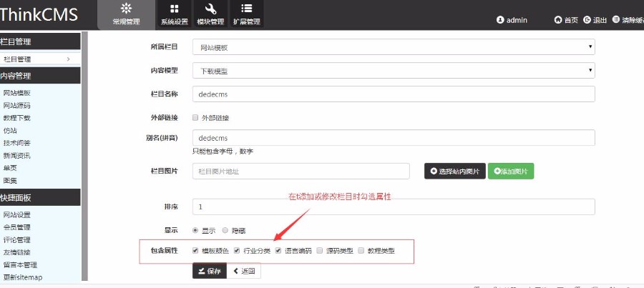Open the 所属栏目 dropdown

[x=394, y=47]
